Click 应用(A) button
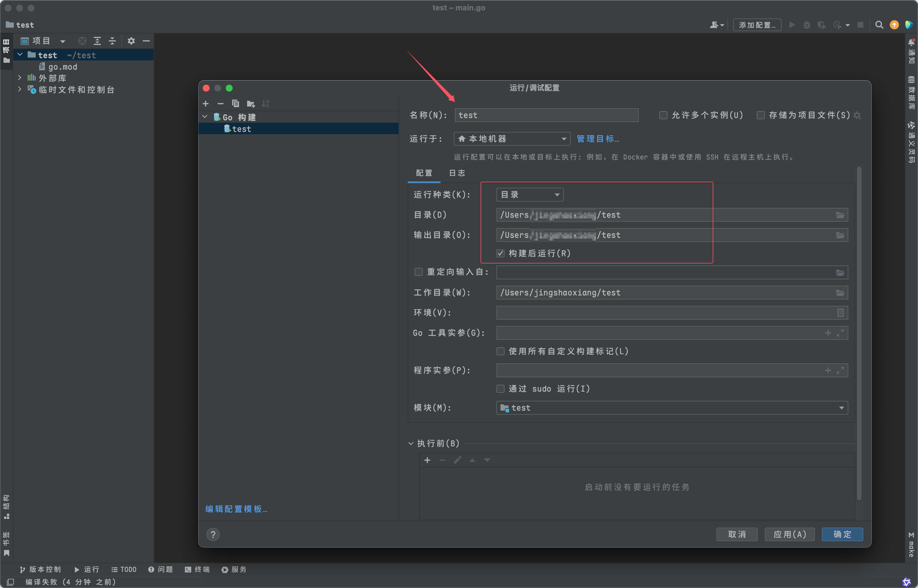 coord(789,534)
